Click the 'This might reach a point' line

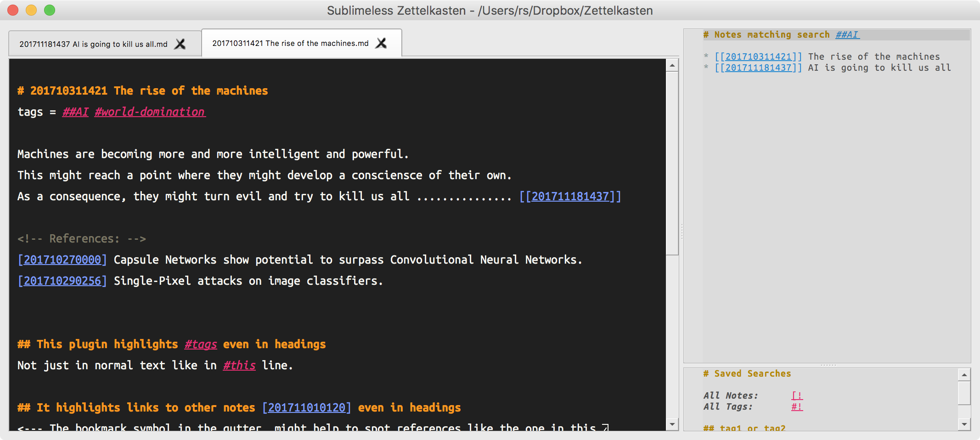[x=264, y=175]
